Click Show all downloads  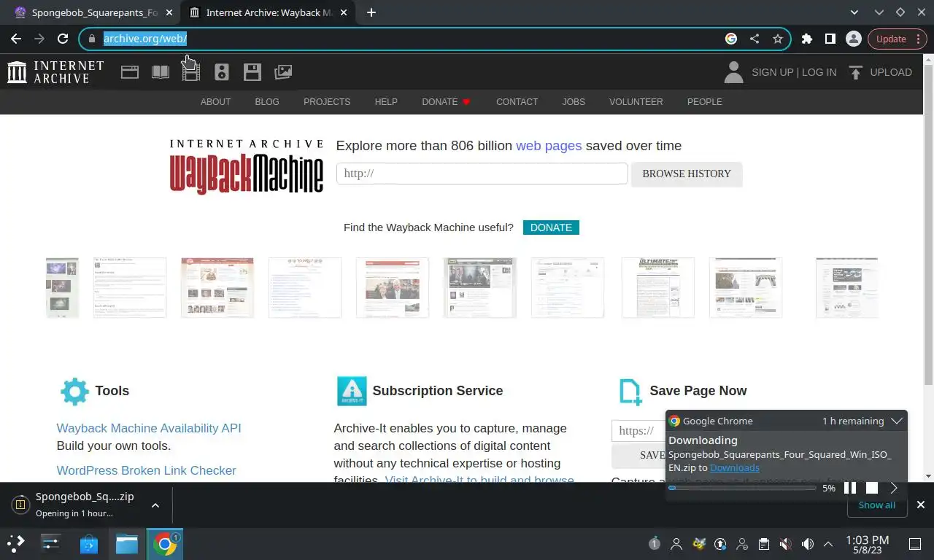[876, 505]
